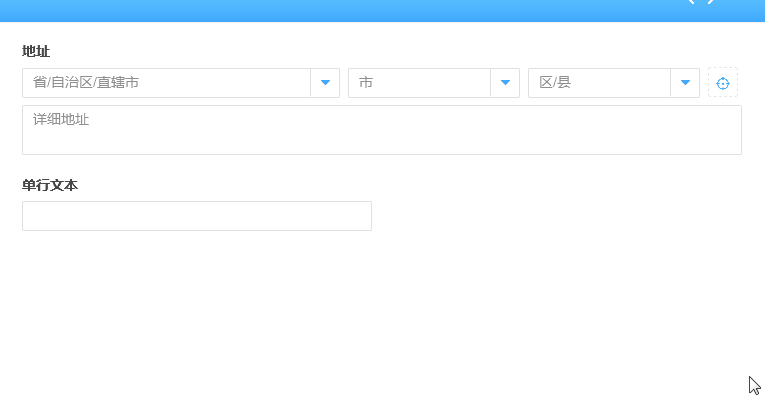Open the 区/县 district dropdown
This screenshot has width=765, height=415.
(x=599, y=83)
